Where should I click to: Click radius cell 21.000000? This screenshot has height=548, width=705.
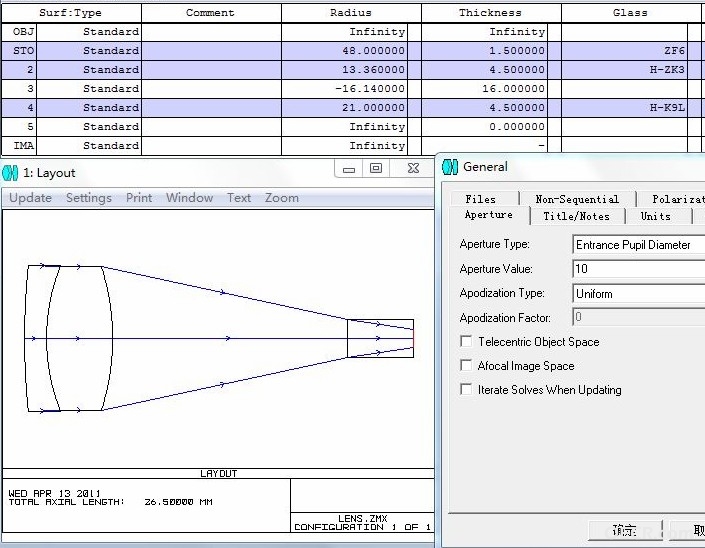(x=344, y=107)
